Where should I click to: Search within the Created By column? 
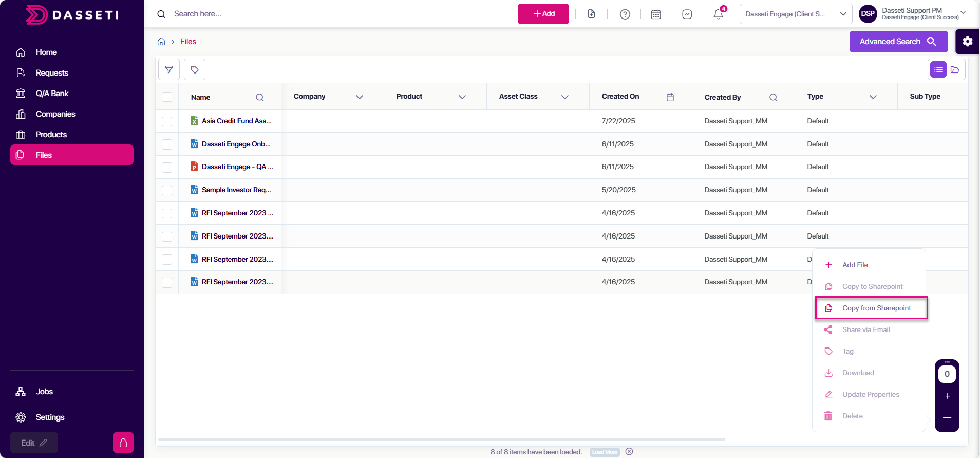(774, 97)
